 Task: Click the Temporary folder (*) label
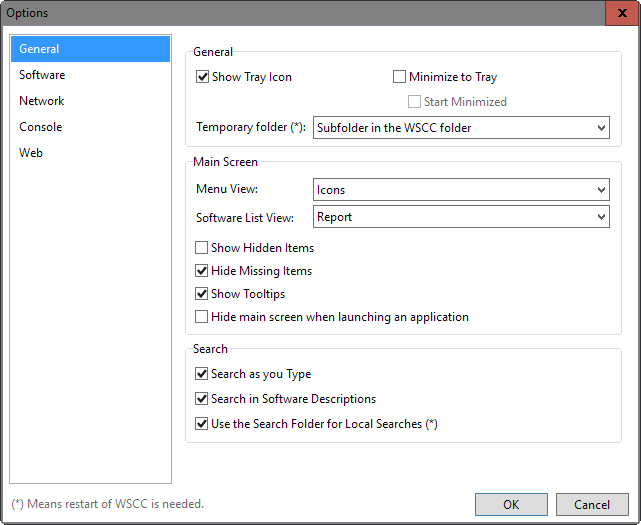click(x=251, y=127)
